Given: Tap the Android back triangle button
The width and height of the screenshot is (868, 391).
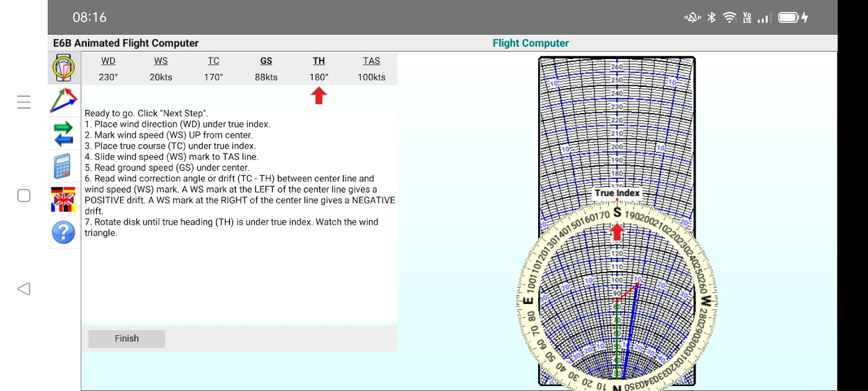Looking at the screenshot, I should pyautogui.click(x=24, y=289).
